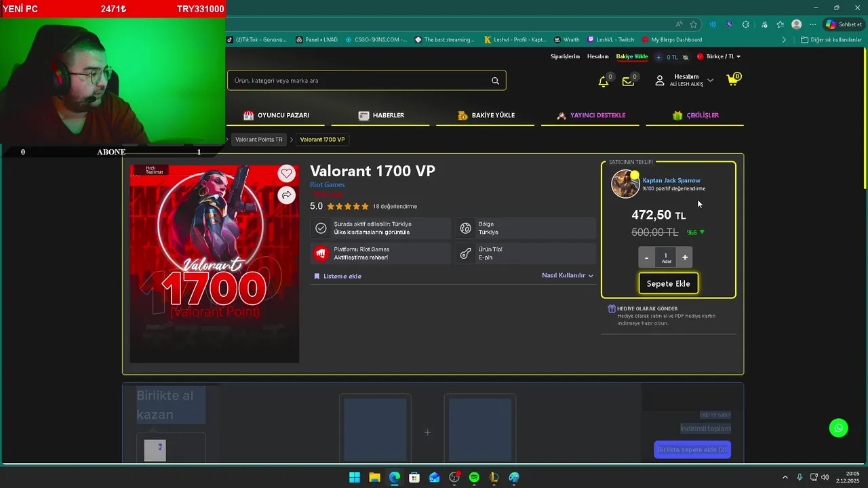Click the Birlikte sepete ekle button
Viewport: 868px width, 488px height.
coord(692,449)
